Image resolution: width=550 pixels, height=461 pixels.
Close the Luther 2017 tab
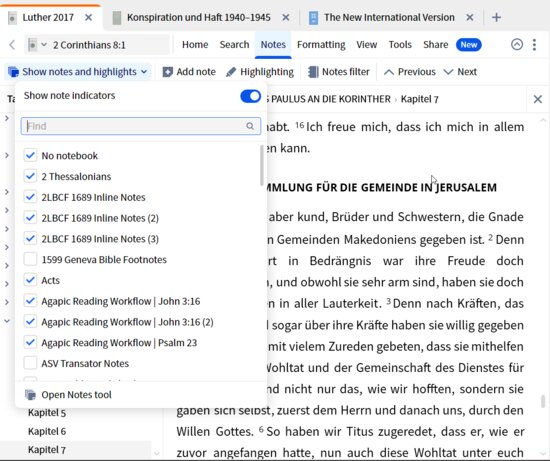(x=88, y=17)
